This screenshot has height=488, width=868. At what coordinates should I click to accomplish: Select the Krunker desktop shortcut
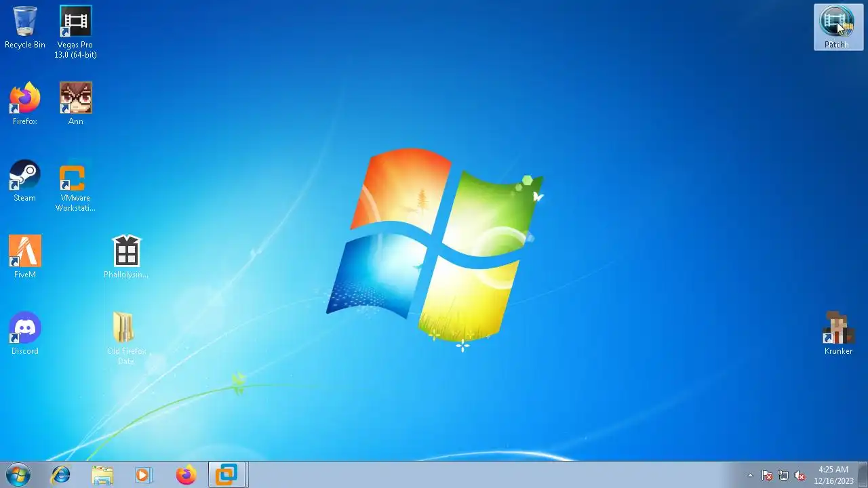838,334
